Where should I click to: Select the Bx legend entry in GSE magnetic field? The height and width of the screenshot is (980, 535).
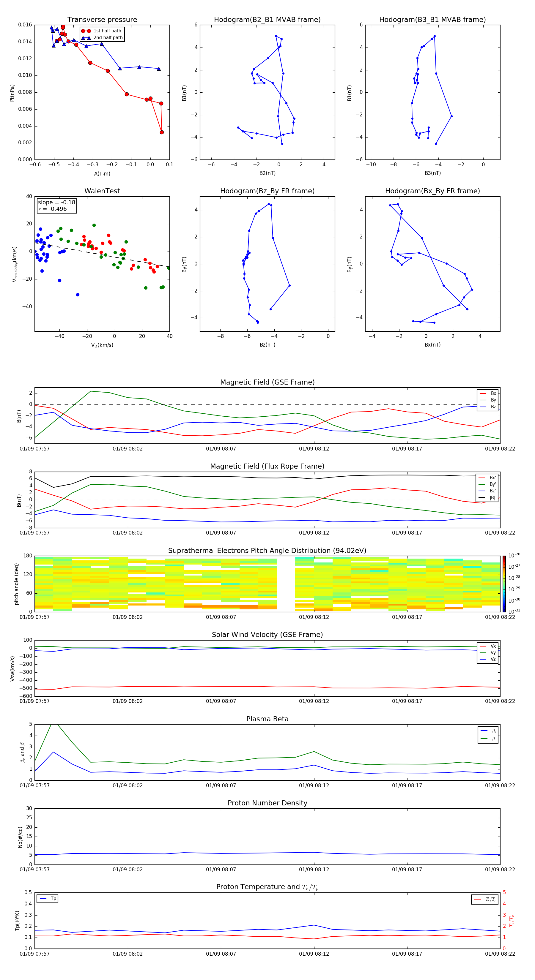(488, 393)
